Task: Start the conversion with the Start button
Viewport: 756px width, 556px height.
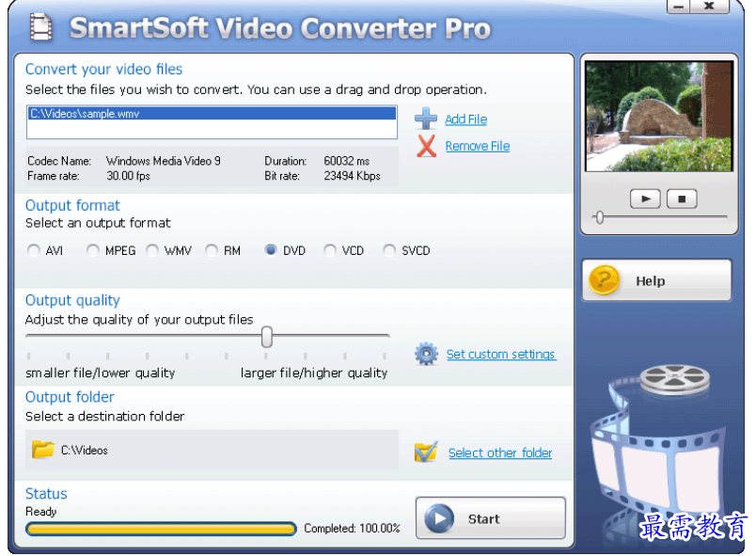Action: 490,518
